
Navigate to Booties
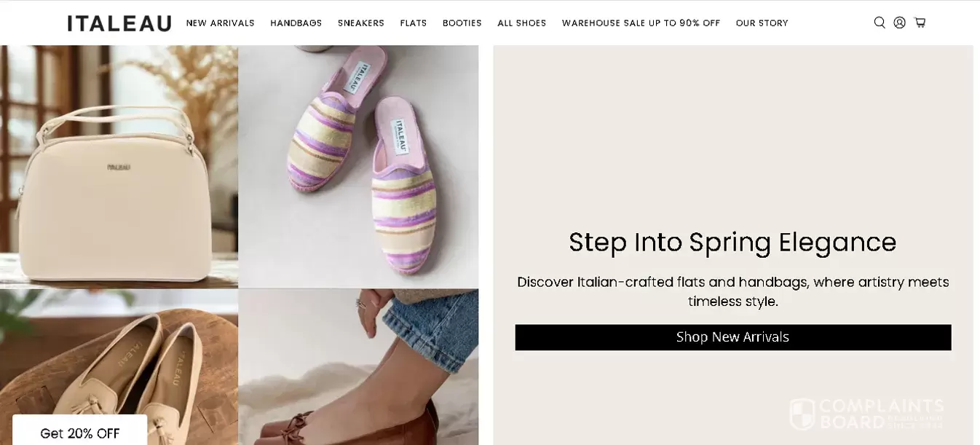[462, 23]
